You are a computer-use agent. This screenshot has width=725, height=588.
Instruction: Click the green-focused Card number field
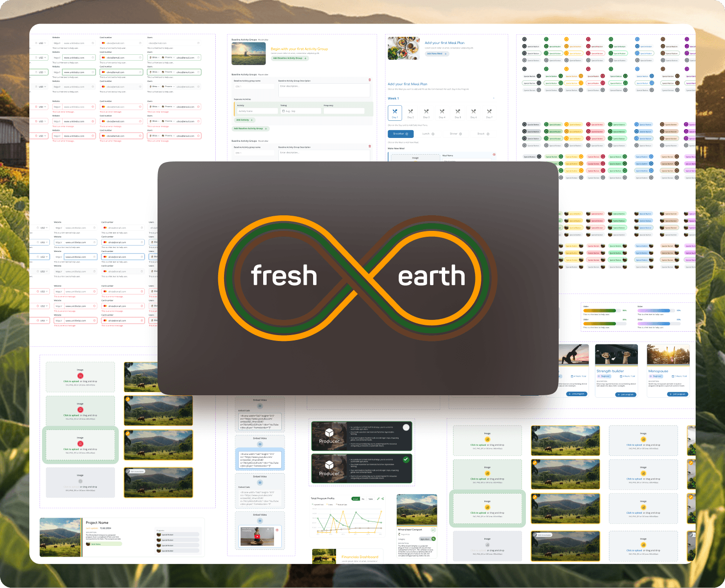point(121,72)
